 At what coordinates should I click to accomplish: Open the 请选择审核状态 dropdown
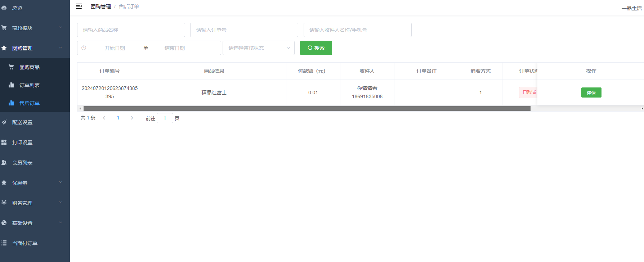(x=258, y=48)
